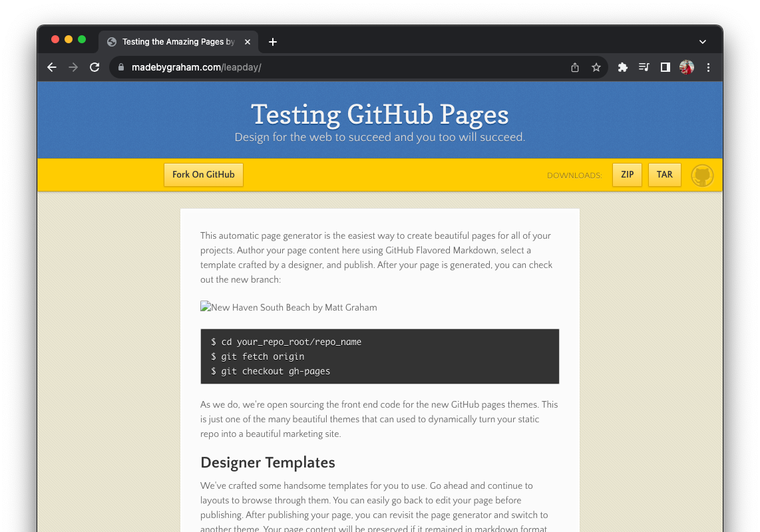Reload the current page
This screenshot has height=532, width=760.
point(95,67)
